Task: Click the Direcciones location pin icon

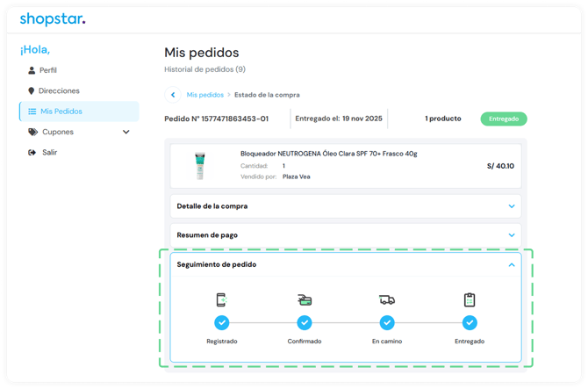Action: click(32, 90)
